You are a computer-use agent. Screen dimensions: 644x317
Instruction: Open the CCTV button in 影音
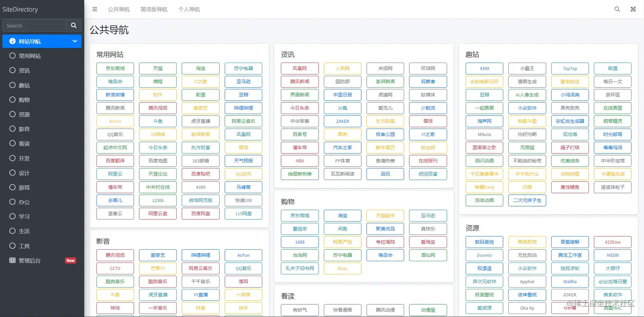pos(115,268)
